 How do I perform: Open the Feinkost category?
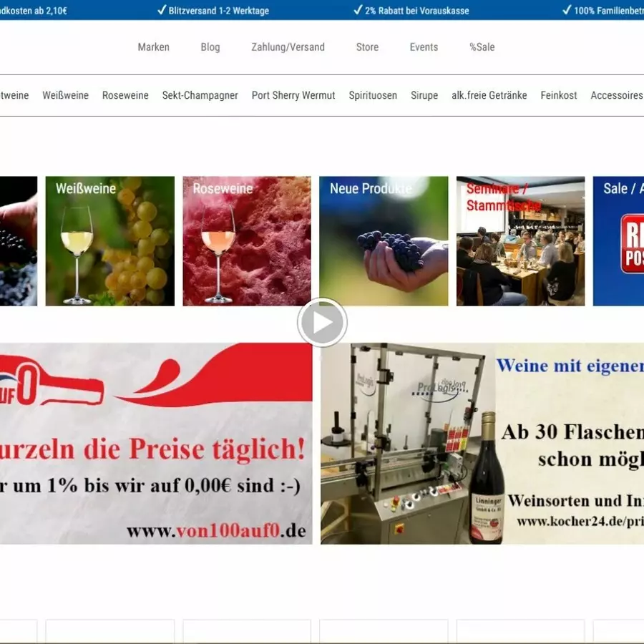[558, 95]
